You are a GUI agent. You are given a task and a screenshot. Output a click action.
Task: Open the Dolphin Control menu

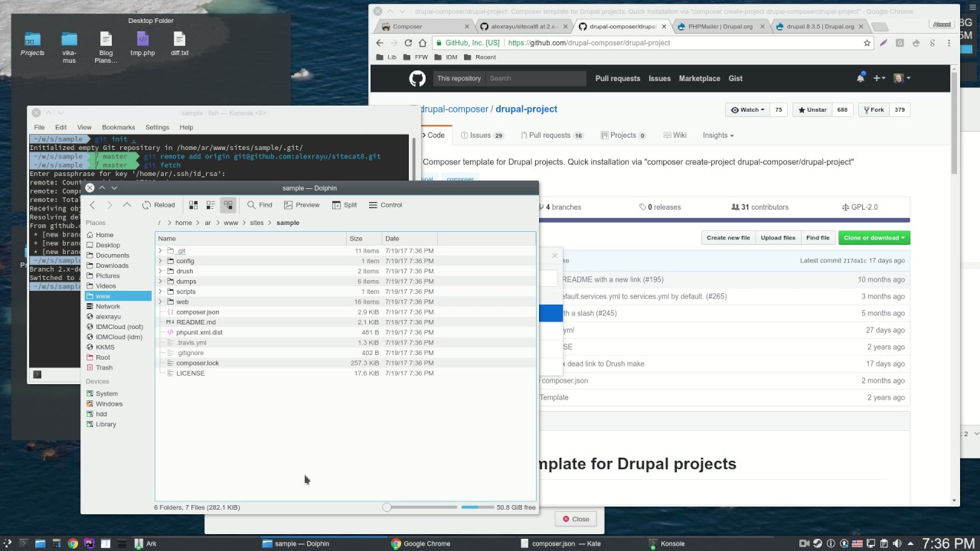[x=385, y=205]
